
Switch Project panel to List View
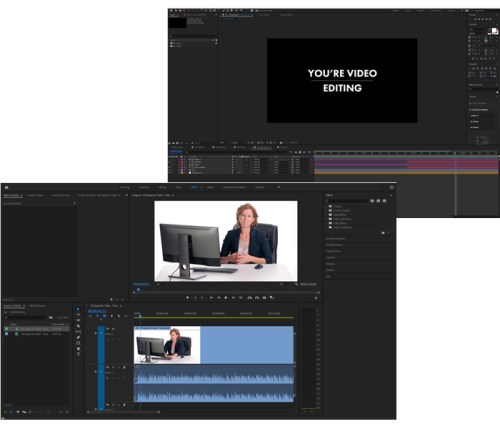point(11,412)
